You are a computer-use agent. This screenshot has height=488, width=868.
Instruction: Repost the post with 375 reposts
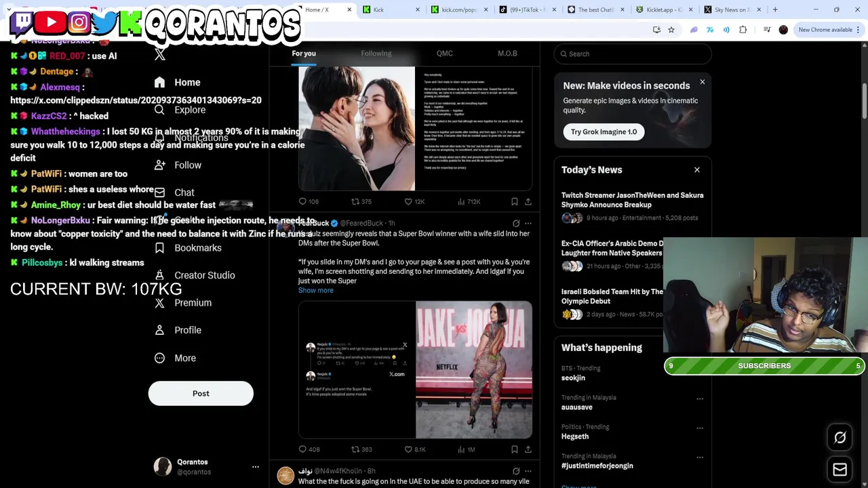click(361, 201)
